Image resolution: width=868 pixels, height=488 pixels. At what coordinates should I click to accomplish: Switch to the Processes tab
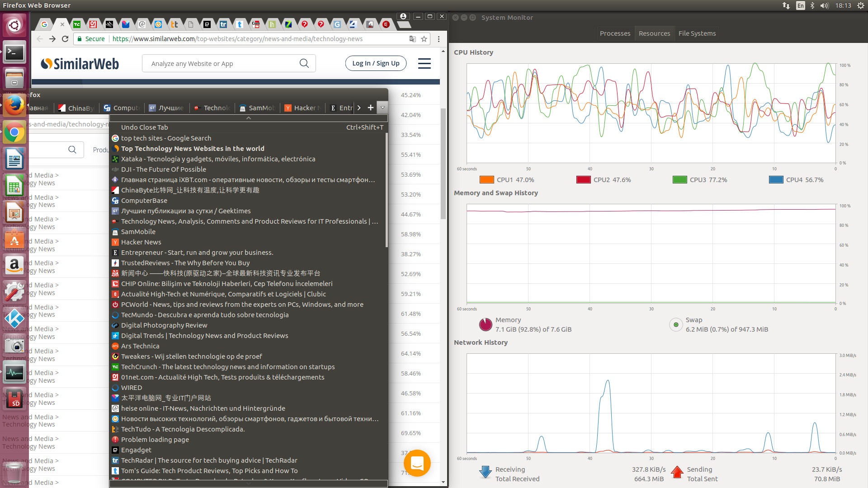click(615, 33)
